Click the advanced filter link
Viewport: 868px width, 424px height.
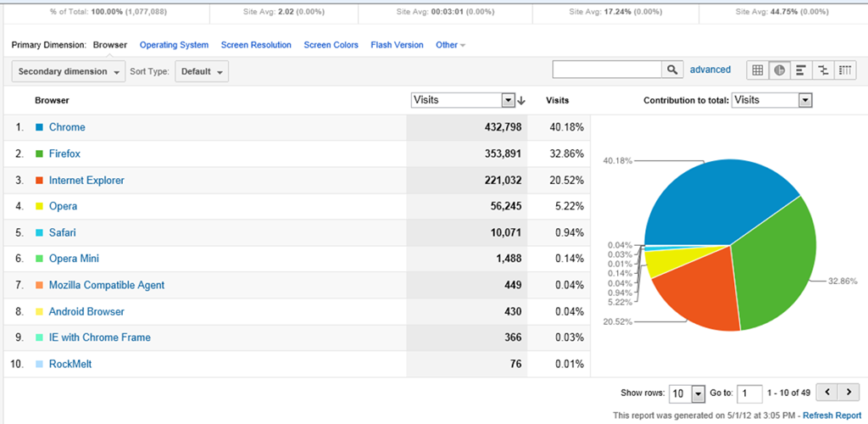710,70
